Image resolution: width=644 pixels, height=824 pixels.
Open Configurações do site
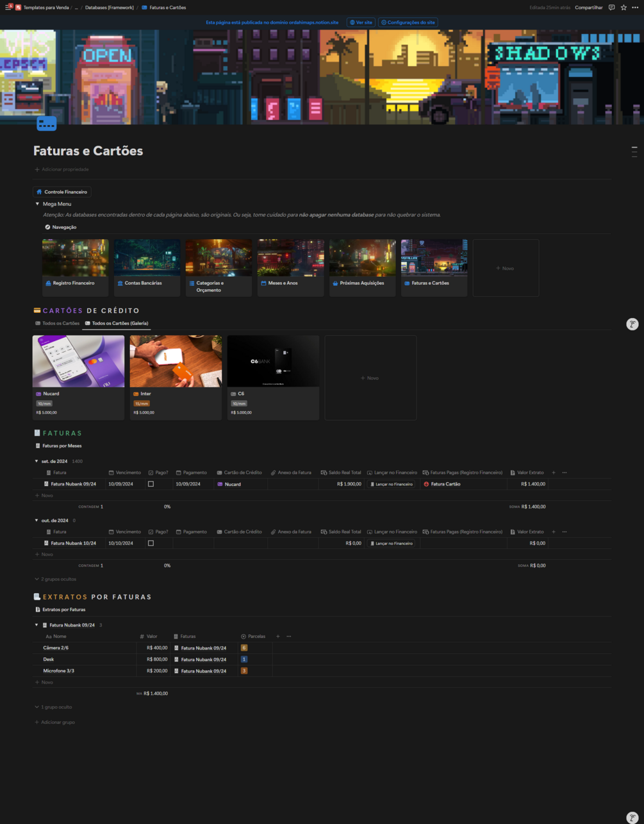click(x=408, y=22)
